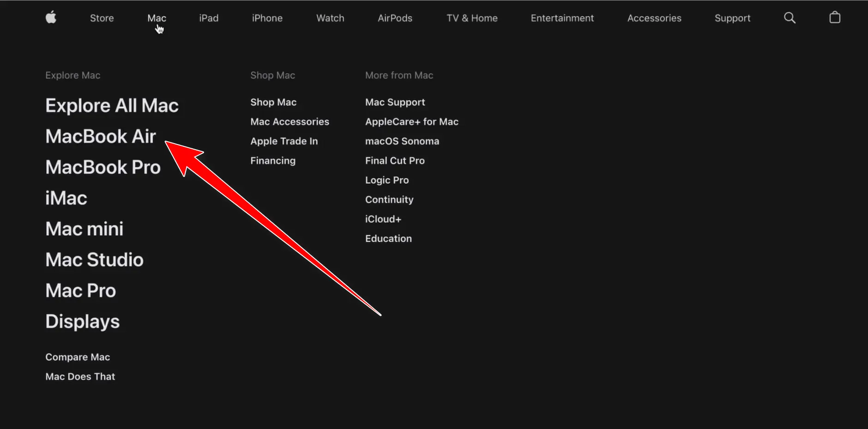Choose MacBook Pro from Explore Mac
The width and height of the screenshot is (868, 429).
pyautogui.click(x=103, y=167)
